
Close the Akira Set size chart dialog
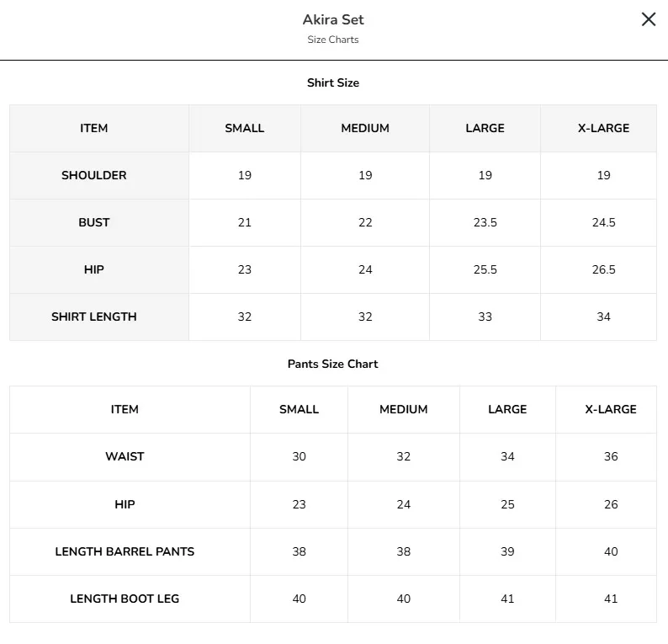(649, 19)
